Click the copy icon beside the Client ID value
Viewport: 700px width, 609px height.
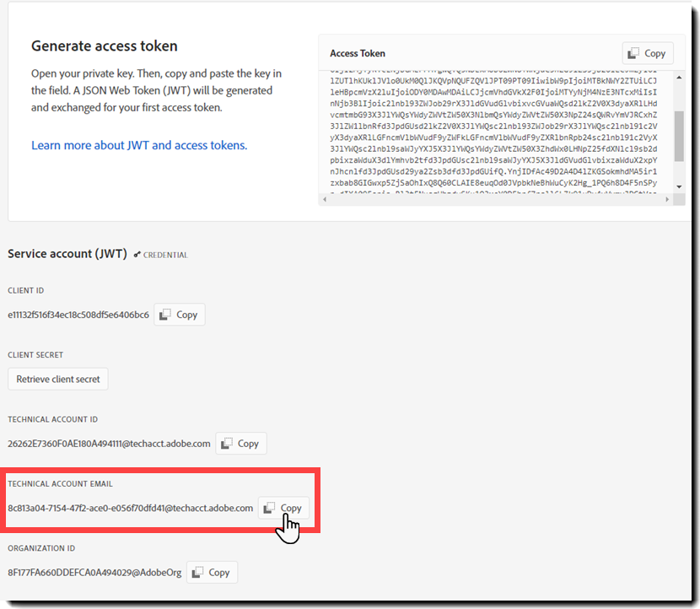[x=167, y=314]
